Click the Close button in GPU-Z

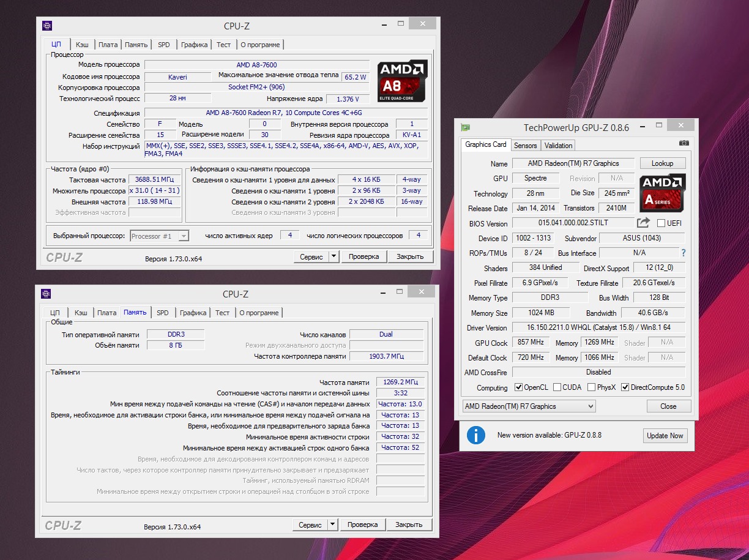click(x=668, y=406)
